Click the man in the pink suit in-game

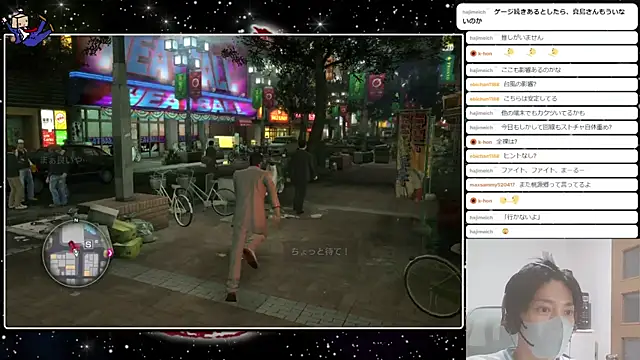[x=252, y=227]
